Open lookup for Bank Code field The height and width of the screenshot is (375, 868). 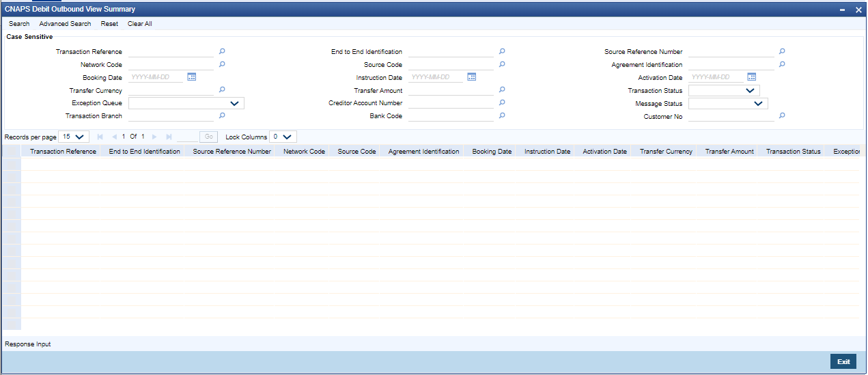coord(502,115)
